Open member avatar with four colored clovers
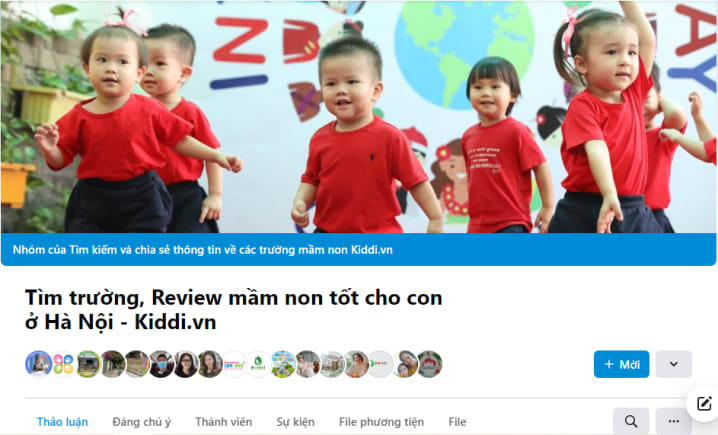This screenshot has width=718, height=435. (x=63, y=364)
